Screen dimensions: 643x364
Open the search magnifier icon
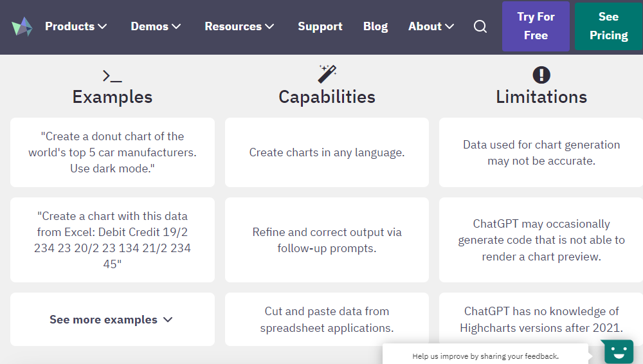click(480, 26)
